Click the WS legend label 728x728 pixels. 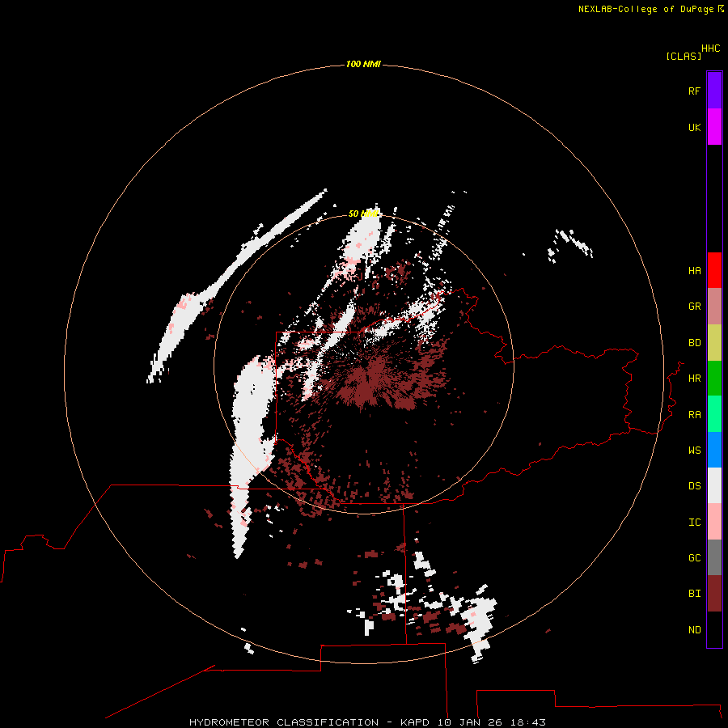coord(694,451)
